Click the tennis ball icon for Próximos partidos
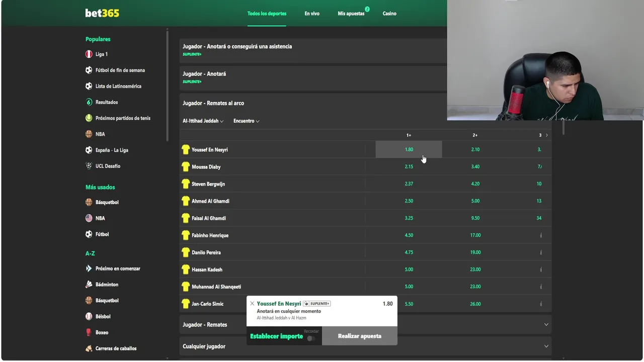The image size is (644, 362). point(89,118)
